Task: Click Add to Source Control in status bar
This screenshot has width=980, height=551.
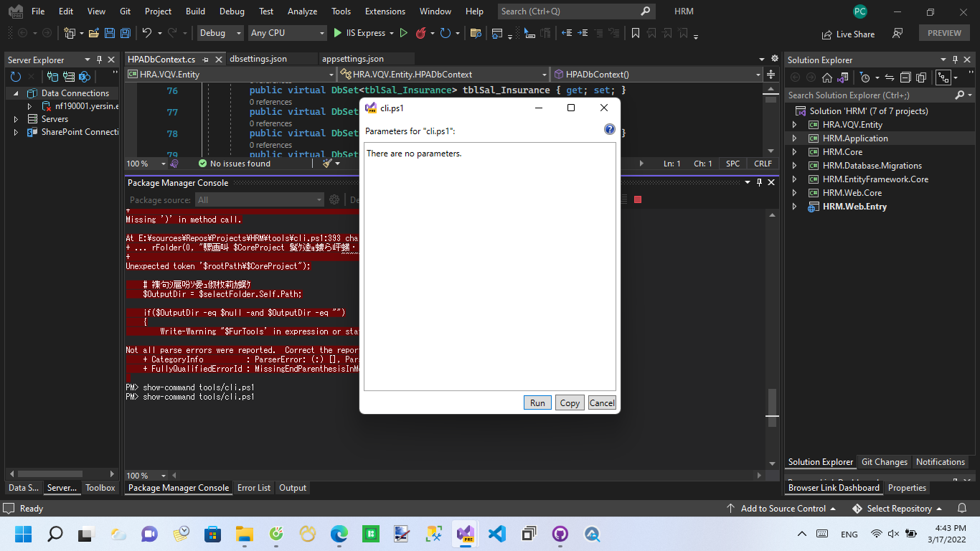Action: click(783, 509)
